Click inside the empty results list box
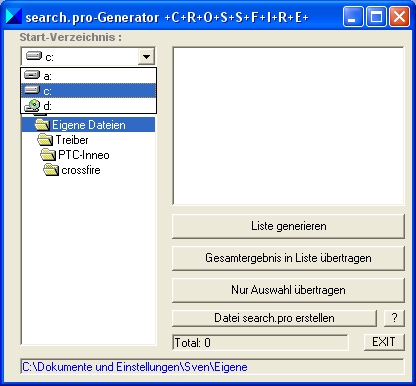 click(288, 126)
